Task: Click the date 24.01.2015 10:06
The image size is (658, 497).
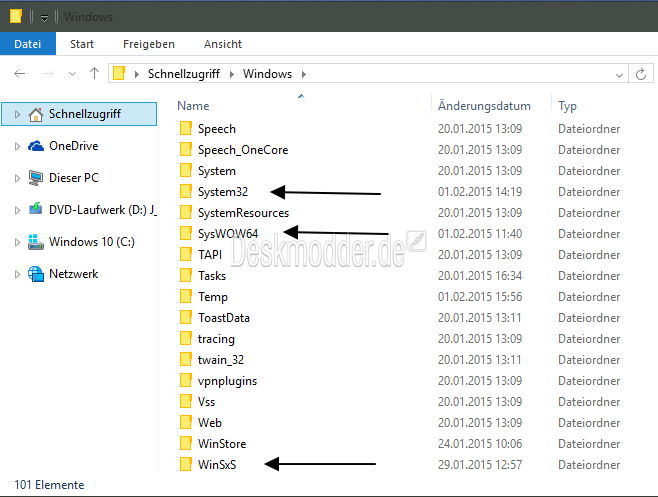Action: coord(480,444)
